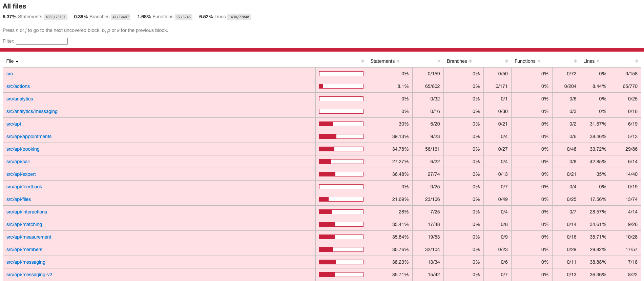Select the 97/5746 functions badge
Screen dimensions: 644x281
pyautogui.click(x=184, y=17)
